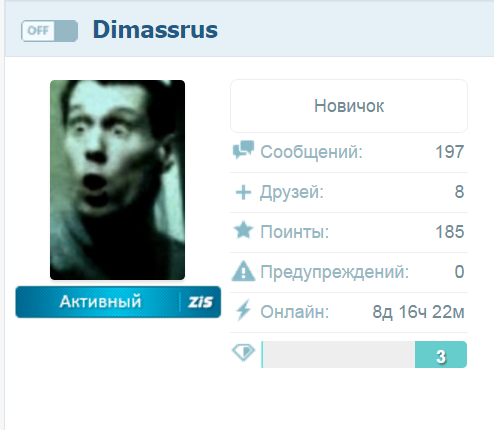Click the Онлайн time 8д 16ч 22м
This screenshot has height=430, width=494.
tap(418, 312)
